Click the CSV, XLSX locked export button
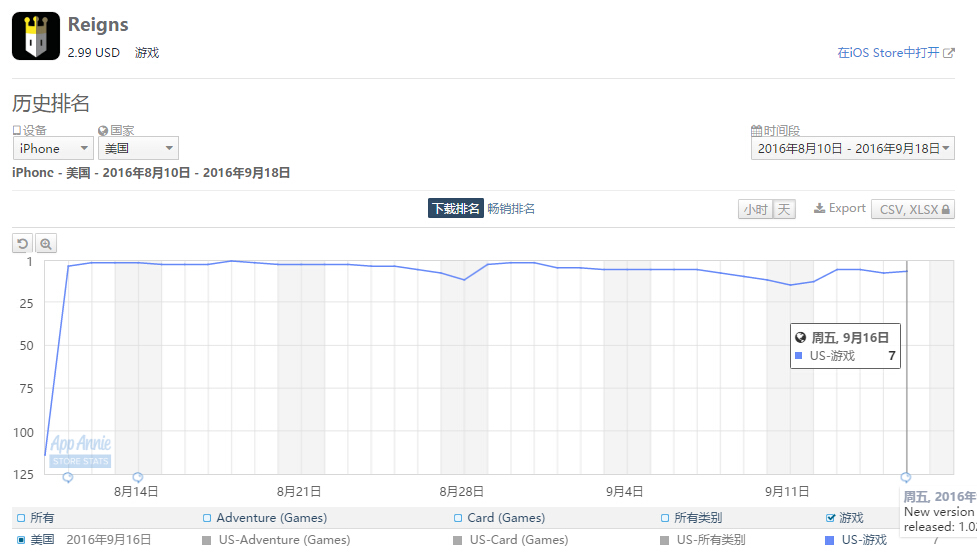Screen dimensions: 977x560 point(913,209)
